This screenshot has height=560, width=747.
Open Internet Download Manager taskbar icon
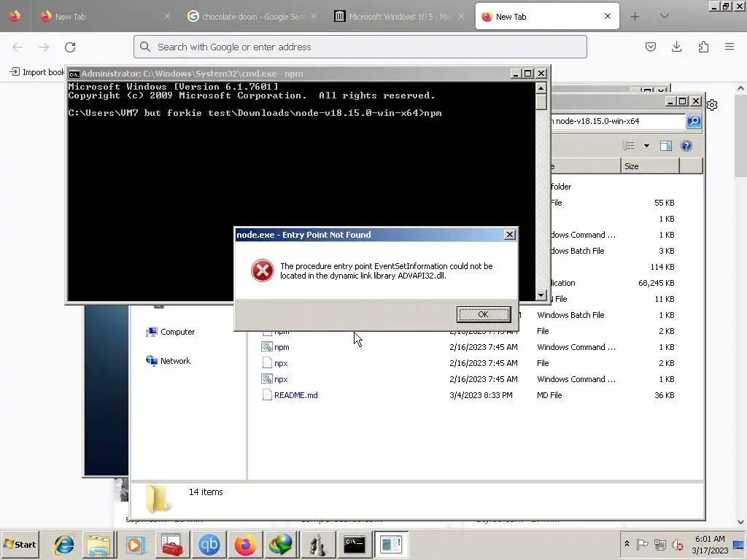(x=281, y=545)
